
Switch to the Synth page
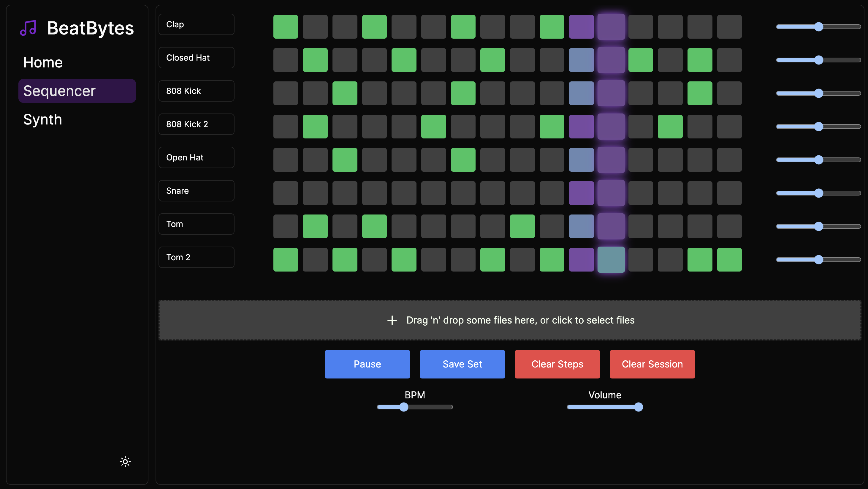point(43,119)
